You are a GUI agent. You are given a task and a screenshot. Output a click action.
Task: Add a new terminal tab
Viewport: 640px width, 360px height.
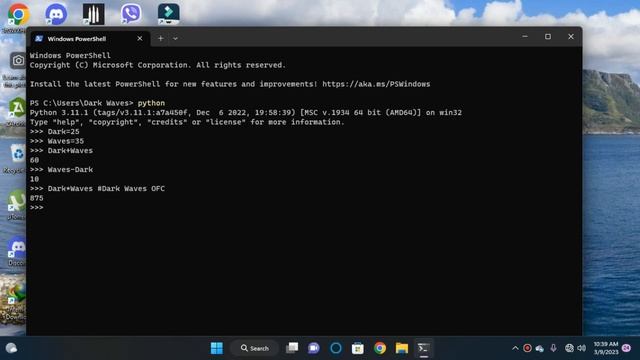[160, 38]
